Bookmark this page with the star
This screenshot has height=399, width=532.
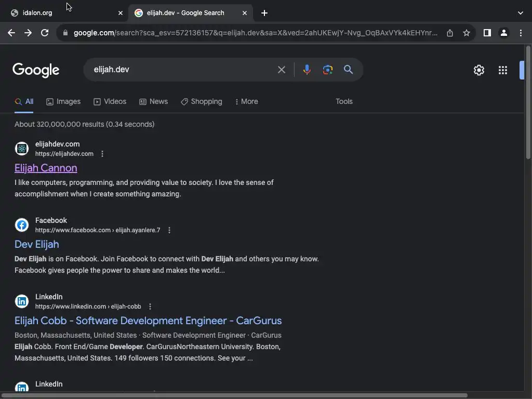tap(467, 33)
